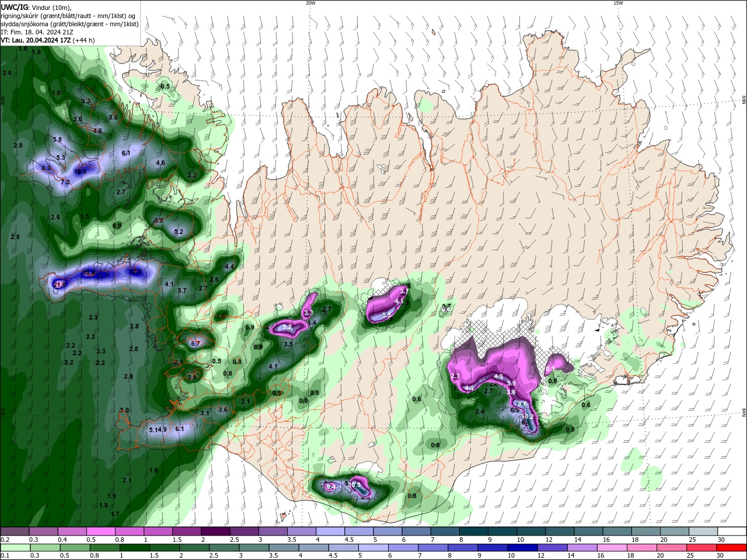Click the "3.8" precipitation value
The width and height of the screenshot is (747, 560).
159,220
